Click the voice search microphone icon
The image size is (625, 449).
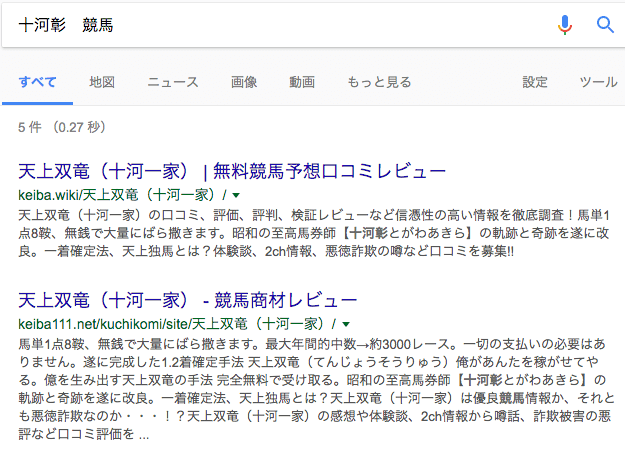pos(565,25)
